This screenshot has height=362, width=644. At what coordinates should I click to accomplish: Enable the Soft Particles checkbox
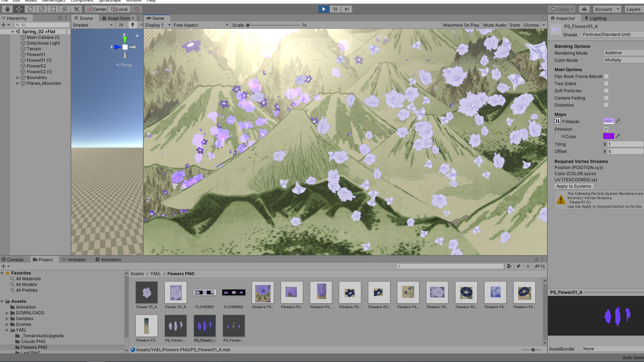coord(606,90)
